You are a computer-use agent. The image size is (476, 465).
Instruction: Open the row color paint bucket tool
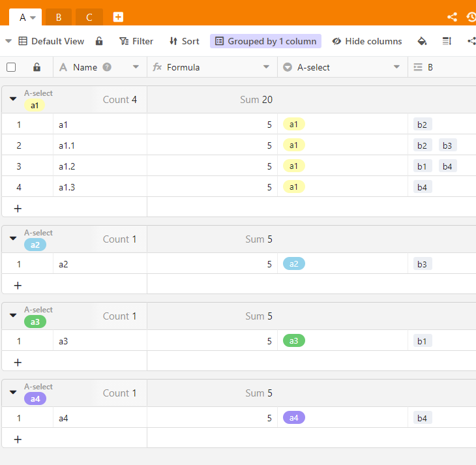[422, 41]
